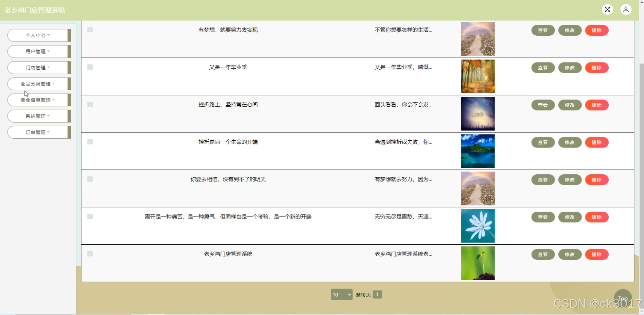Open white flower thumbnail in 离开是一种痛苦 row

pyautogui.click(x=478, y=226)
